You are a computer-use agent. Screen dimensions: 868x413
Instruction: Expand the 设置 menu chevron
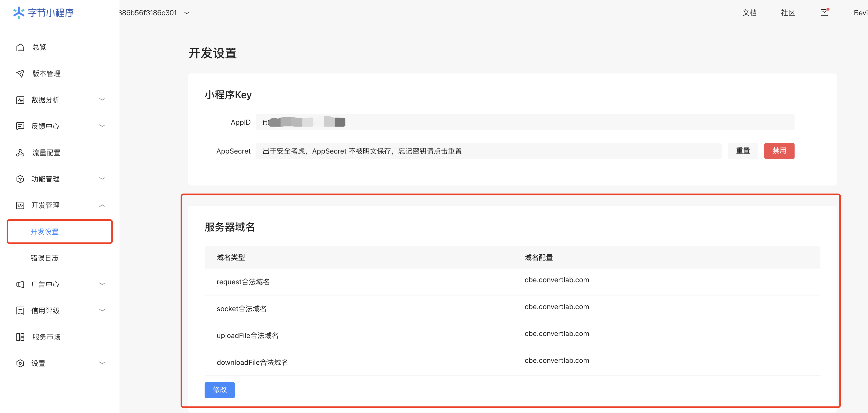(102, 363)
